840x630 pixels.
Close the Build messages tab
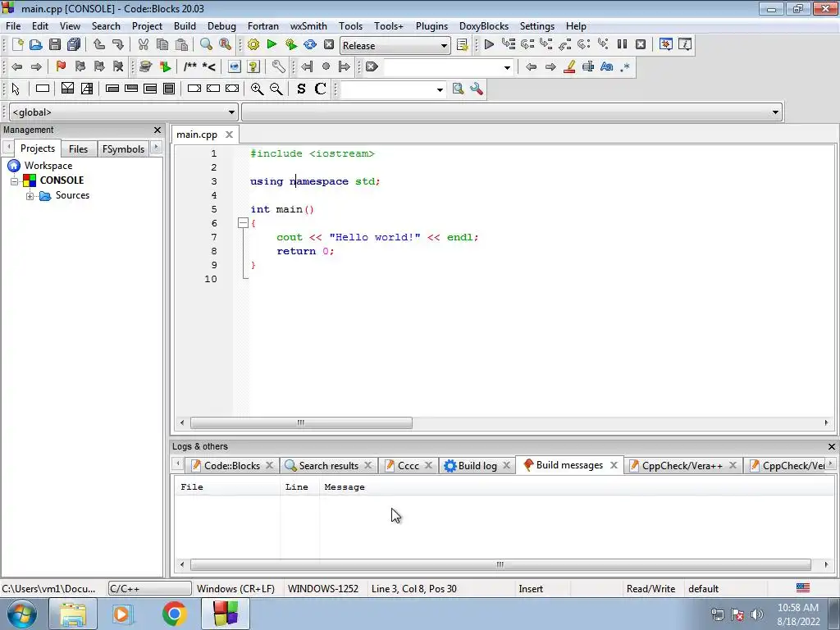(614, 465)
